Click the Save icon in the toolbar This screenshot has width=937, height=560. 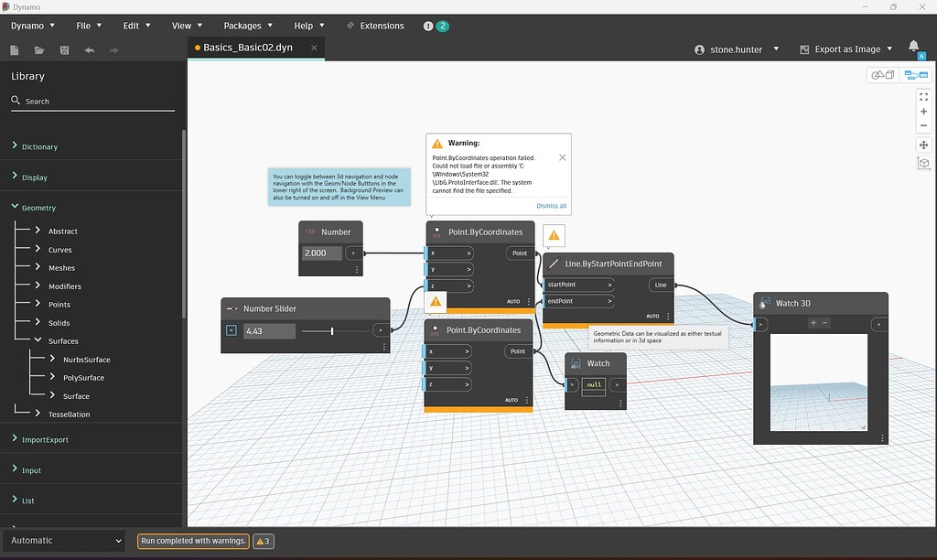tap(64, 49)
